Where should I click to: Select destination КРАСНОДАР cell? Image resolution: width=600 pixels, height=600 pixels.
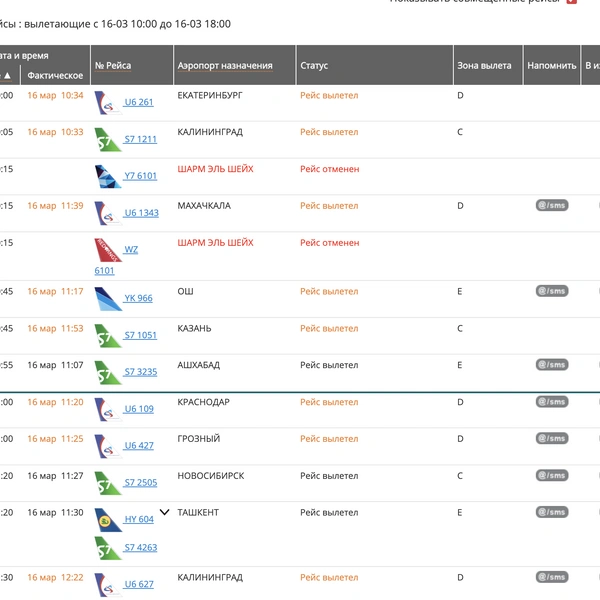pos(203,402)
